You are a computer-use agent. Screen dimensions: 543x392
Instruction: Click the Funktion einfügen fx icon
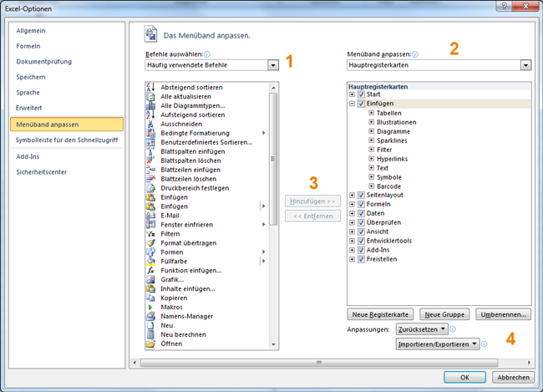[x=150, y=270]
